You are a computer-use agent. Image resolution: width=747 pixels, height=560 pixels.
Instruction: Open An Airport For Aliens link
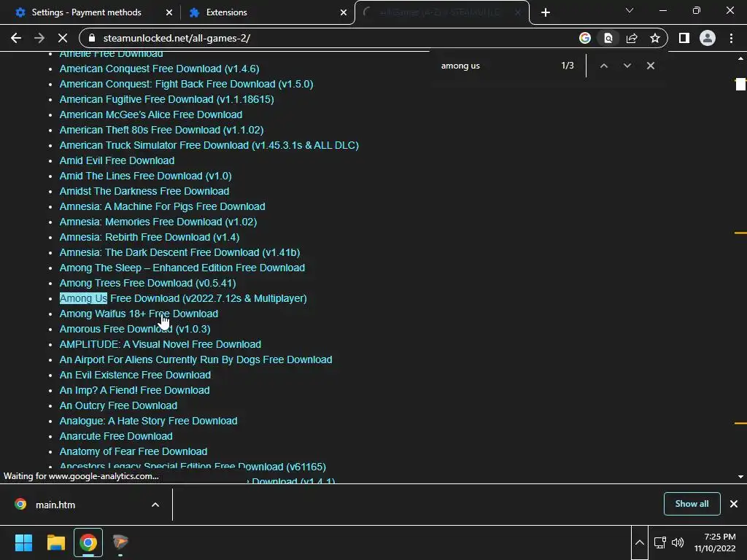coord(196,359)
